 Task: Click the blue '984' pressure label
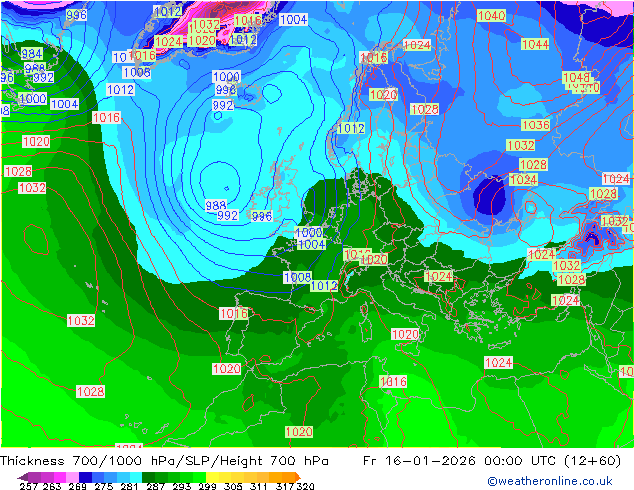[32, 53]
